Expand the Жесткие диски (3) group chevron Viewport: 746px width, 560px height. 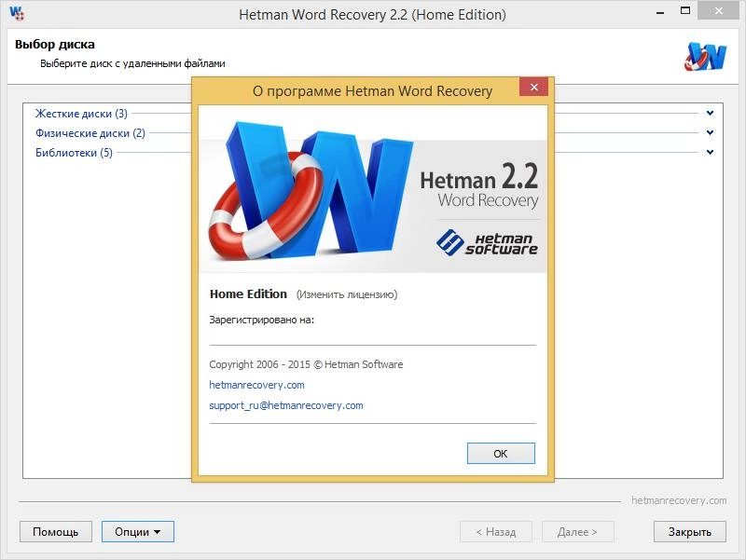[710, 113]
